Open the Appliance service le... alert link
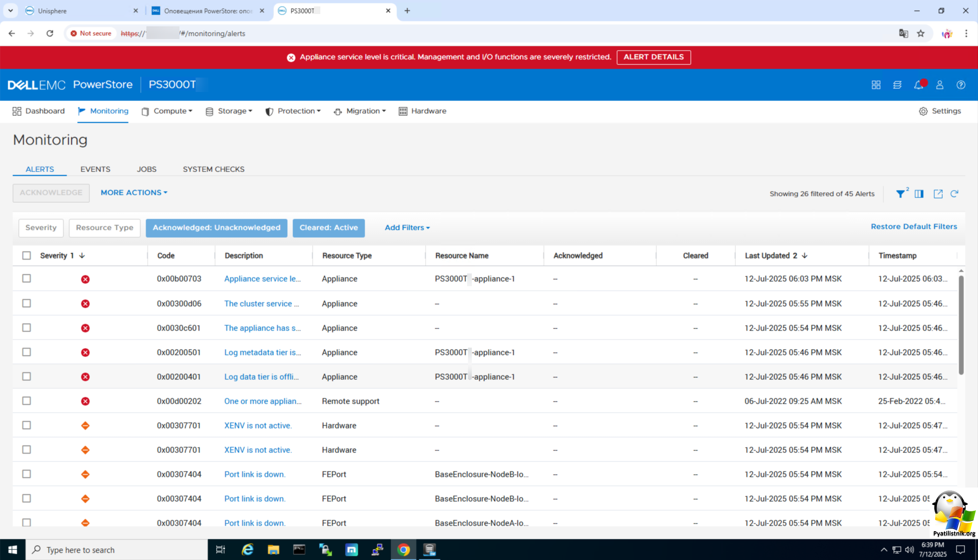Image resolution: width=978 pixels, height=560 pixels. pos(262,279)
